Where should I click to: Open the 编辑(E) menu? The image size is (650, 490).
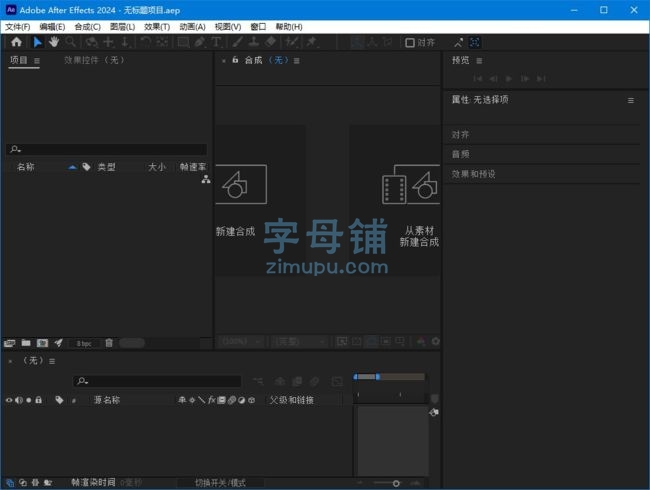click(52, 27)
